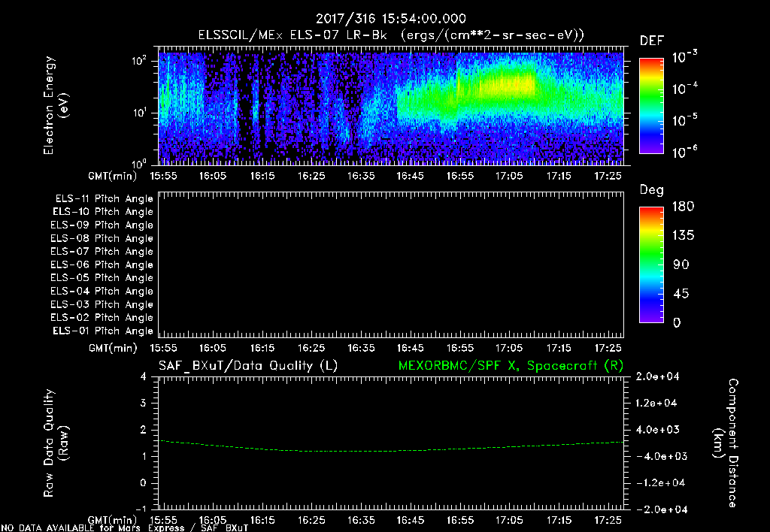Click the Electron Energy (eV) axis label
Image resolution: width=770 pixels, height=532 pixels.
tap(56, 105)
